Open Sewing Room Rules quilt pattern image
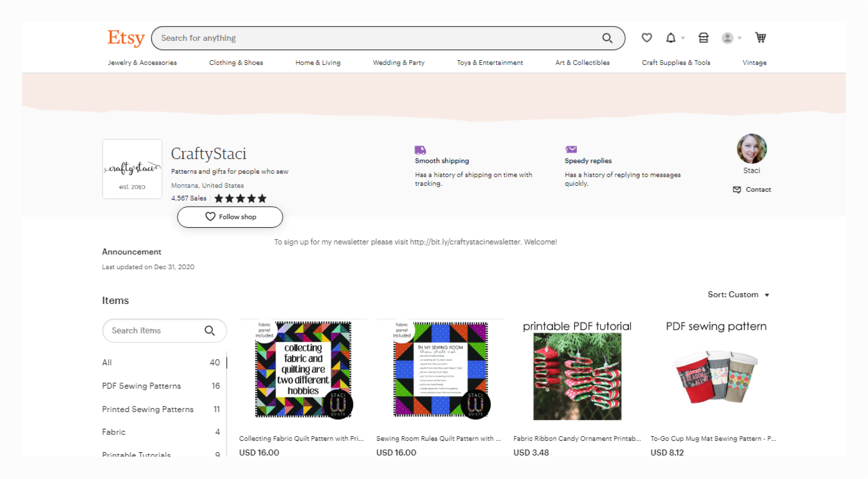 click(440, 370)
